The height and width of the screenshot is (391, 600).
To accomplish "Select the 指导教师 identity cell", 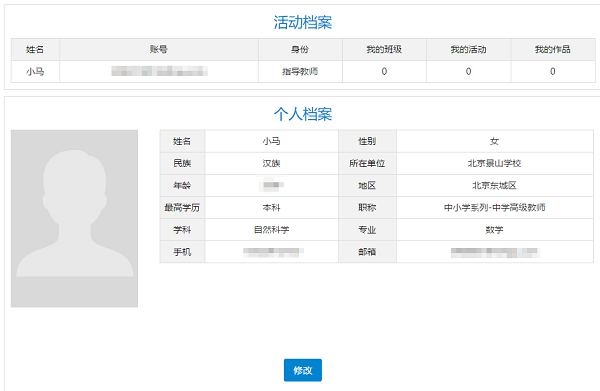I will point(300,72).
